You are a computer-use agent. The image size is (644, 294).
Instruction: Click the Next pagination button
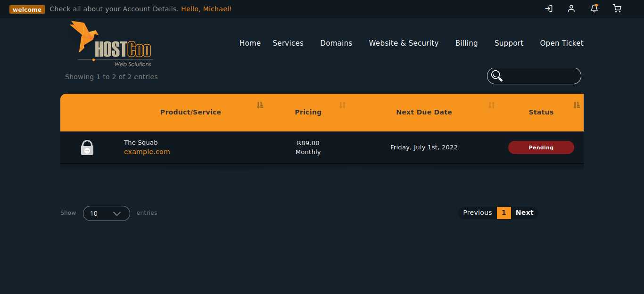pyautogui.click(x=524, y=212)
